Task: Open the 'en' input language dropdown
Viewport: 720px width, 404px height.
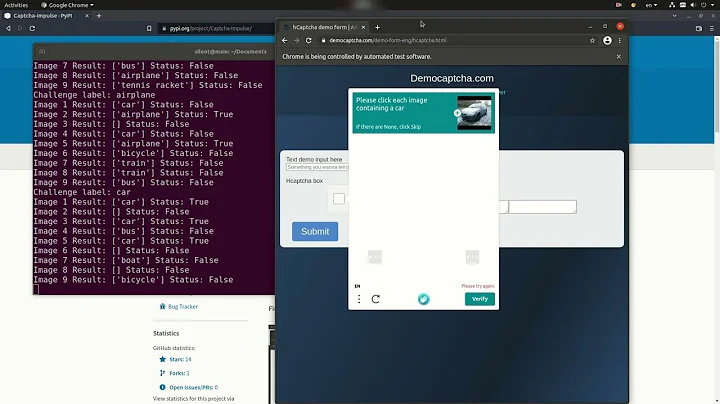Action: 651,5
